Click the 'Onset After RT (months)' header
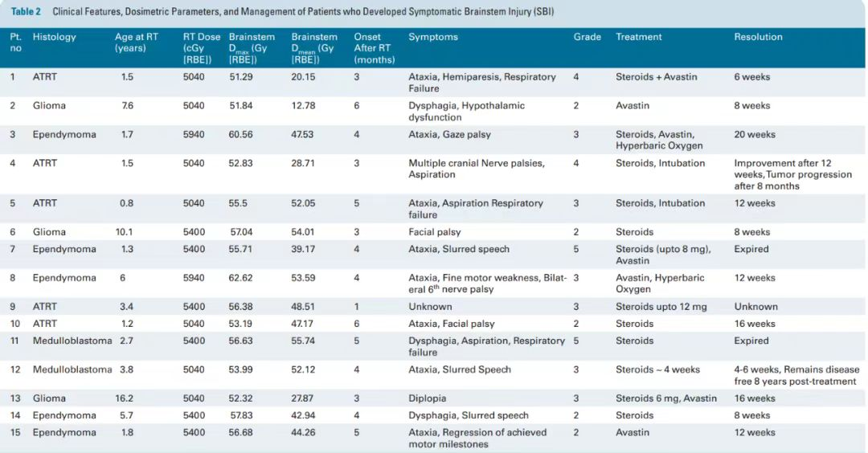868x453 pixels. (375, 48)
